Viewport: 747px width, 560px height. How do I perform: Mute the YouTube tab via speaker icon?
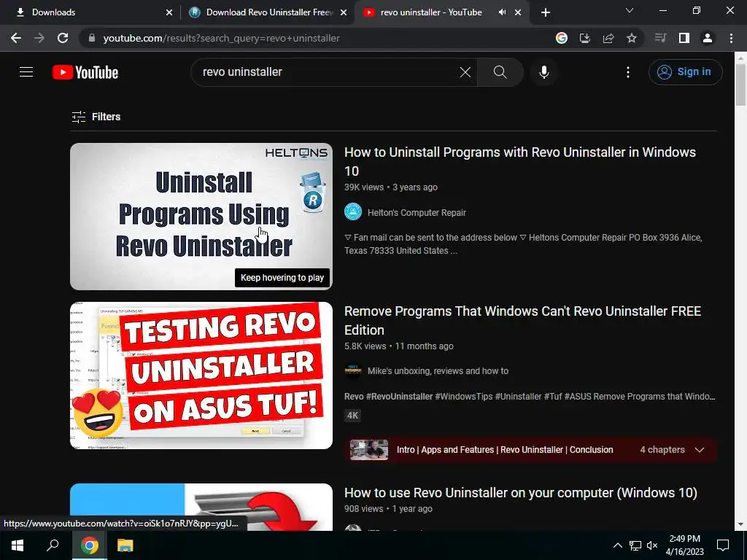(502, 12)
